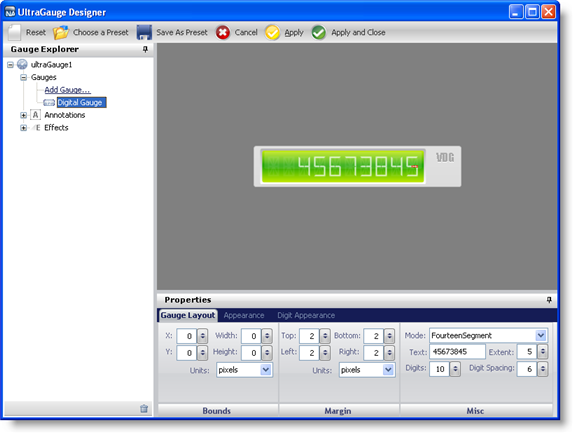The image size is (574, 434).
Task: Click the Bottom margin spinner arrows
Action: point(390,336)
